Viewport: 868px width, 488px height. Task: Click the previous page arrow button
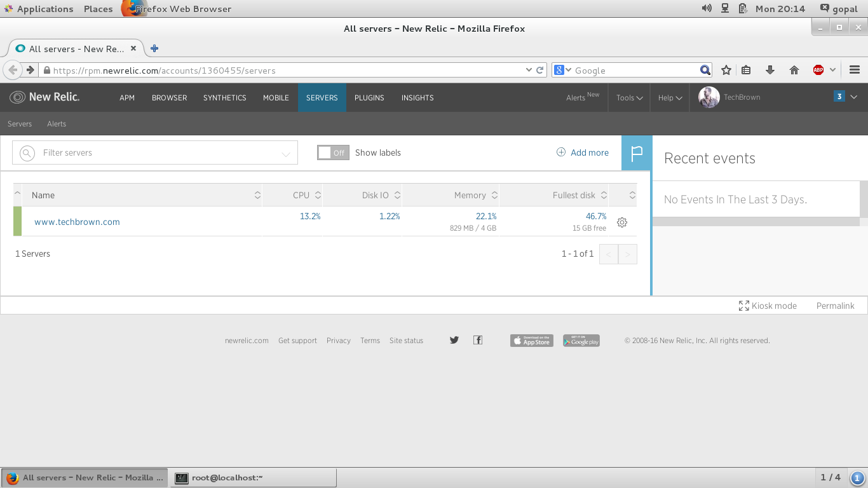point(609,255)
